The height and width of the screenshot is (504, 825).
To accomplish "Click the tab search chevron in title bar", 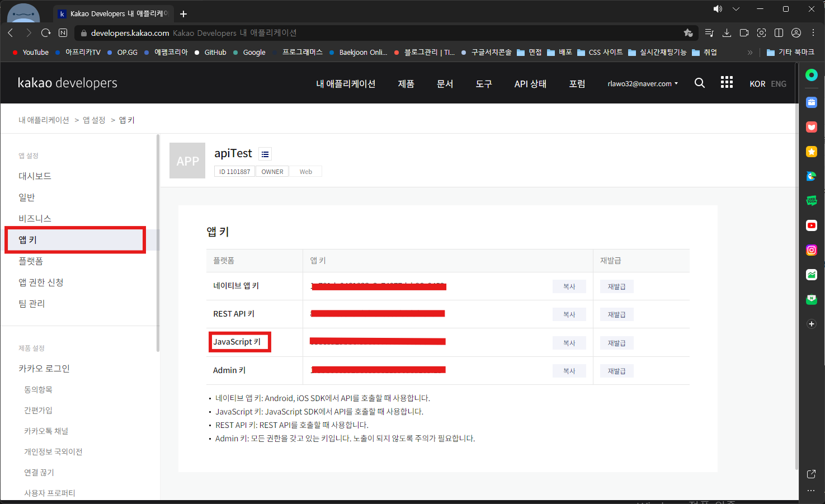I will point(736,9).
